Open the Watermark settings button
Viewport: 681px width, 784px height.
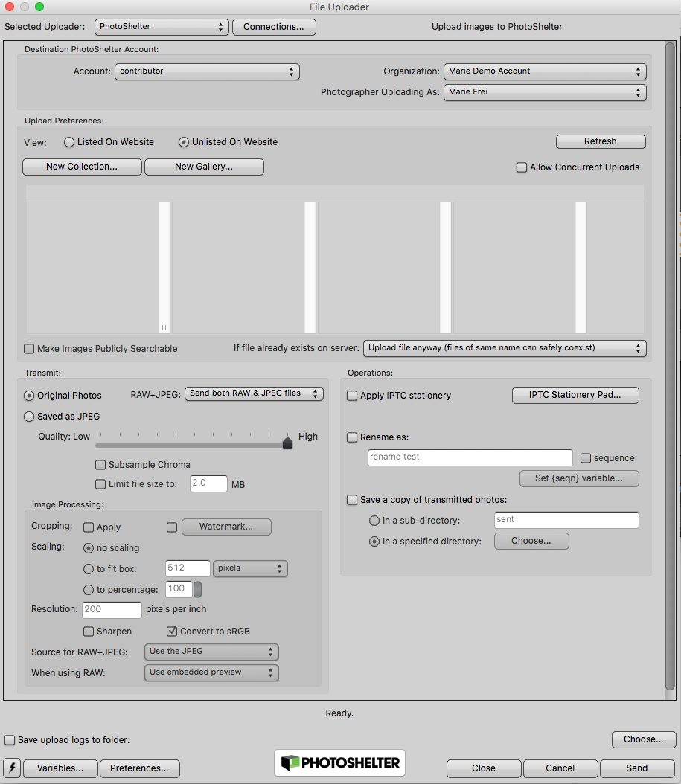tap(226, 527)
